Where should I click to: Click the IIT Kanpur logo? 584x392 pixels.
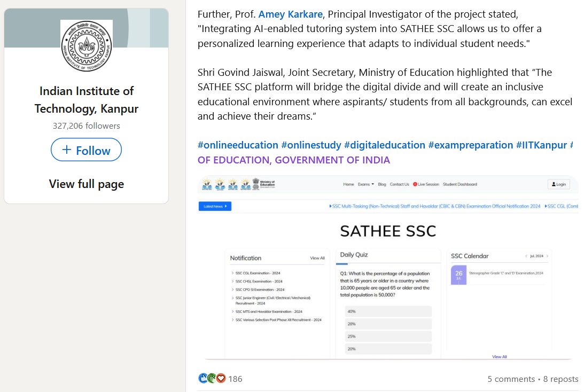[x=87, y=46]
